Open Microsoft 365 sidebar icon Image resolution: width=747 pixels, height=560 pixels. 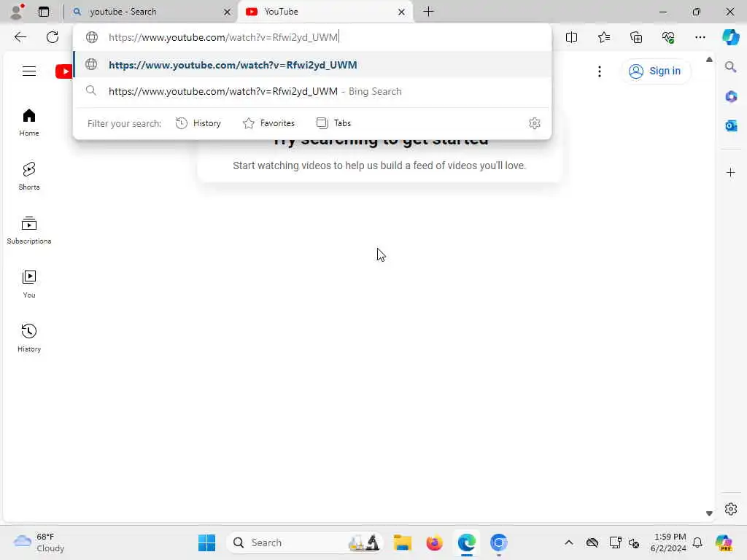click(731, 97)
